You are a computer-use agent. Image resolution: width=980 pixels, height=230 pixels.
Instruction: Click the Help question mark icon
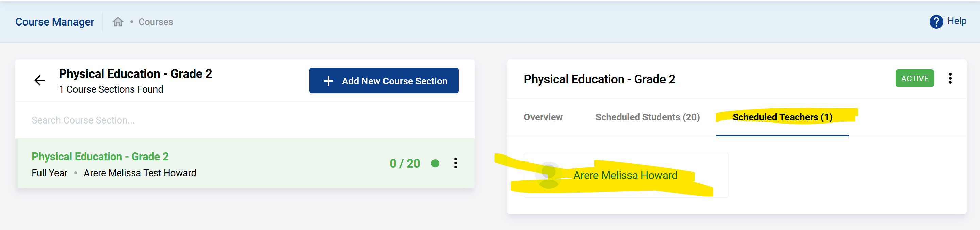(935, 22)
